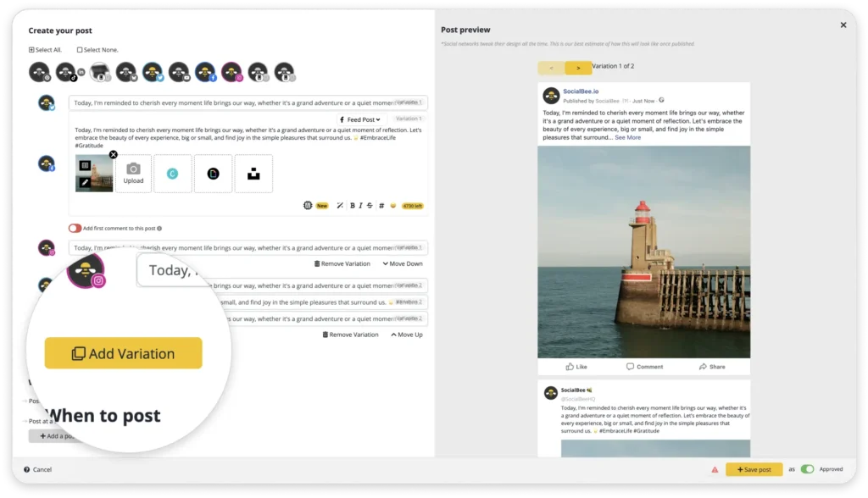Click the Instagram variation 1 text field
Image resolution: width=868 pixels, height=498 pixels.
tap(248, 247)
